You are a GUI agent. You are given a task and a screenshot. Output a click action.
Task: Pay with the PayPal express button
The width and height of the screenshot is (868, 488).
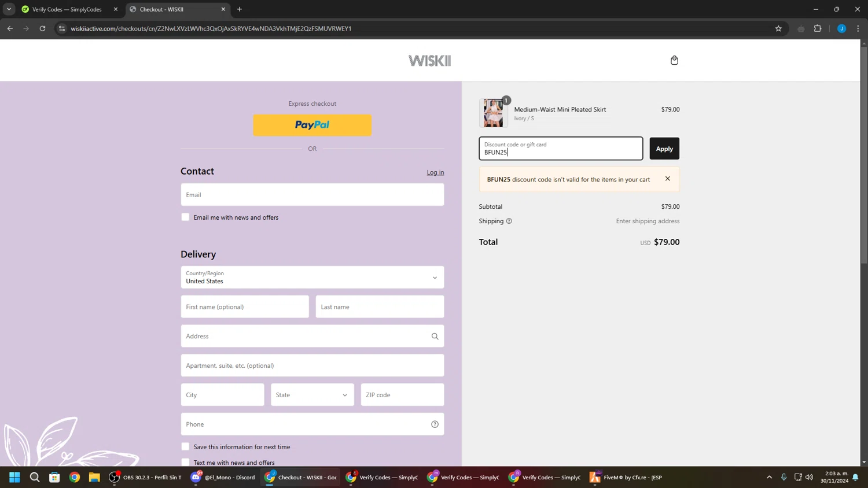[312, 125]
